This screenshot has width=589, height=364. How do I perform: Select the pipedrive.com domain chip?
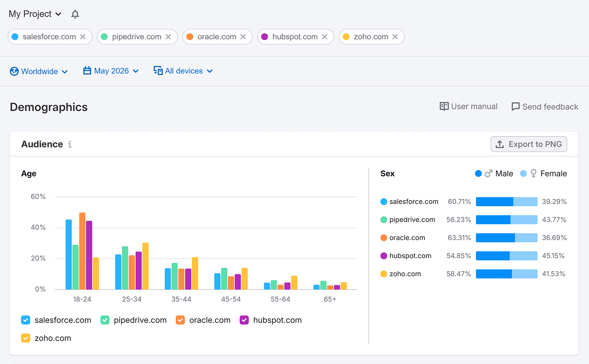137,37
